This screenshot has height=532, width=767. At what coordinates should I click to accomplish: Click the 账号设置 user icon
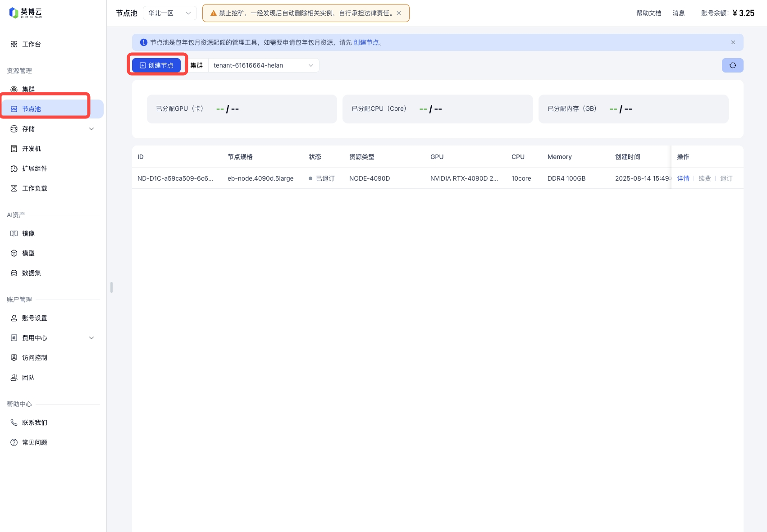[14, 318]
